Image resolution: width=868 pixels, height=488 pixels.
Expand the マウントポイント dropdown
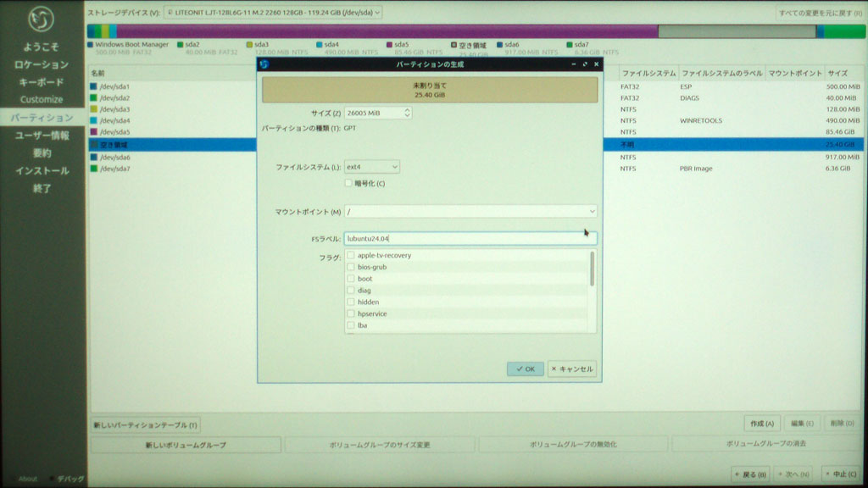point(591,211)
